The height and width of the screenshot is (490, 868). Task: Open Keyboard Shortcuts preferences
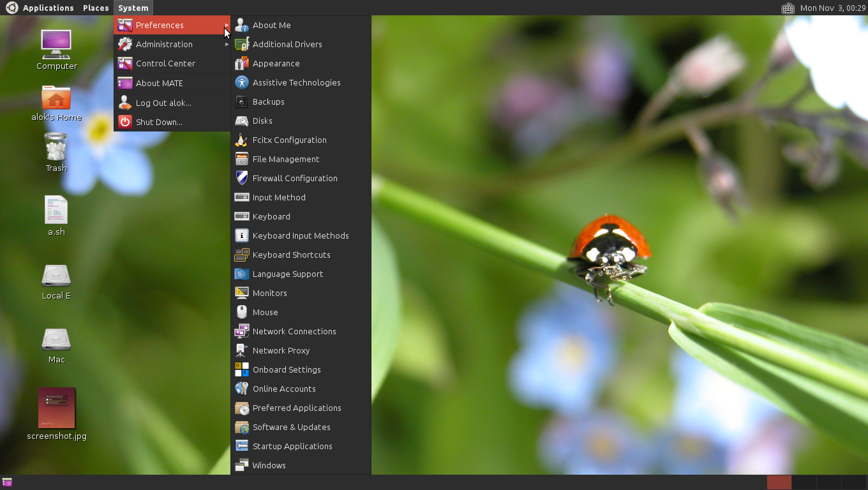291,255
